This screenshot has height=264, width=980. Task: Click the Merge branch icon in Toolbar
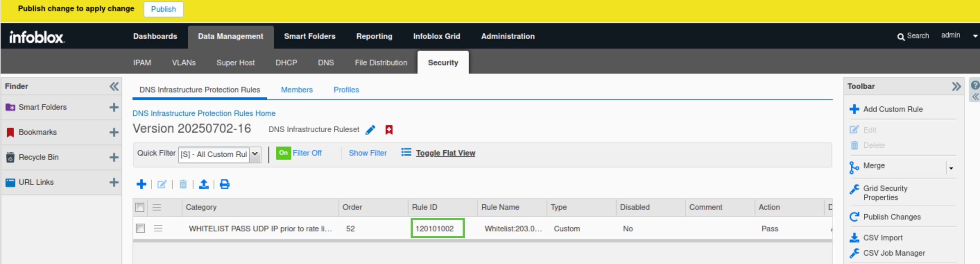854,167
